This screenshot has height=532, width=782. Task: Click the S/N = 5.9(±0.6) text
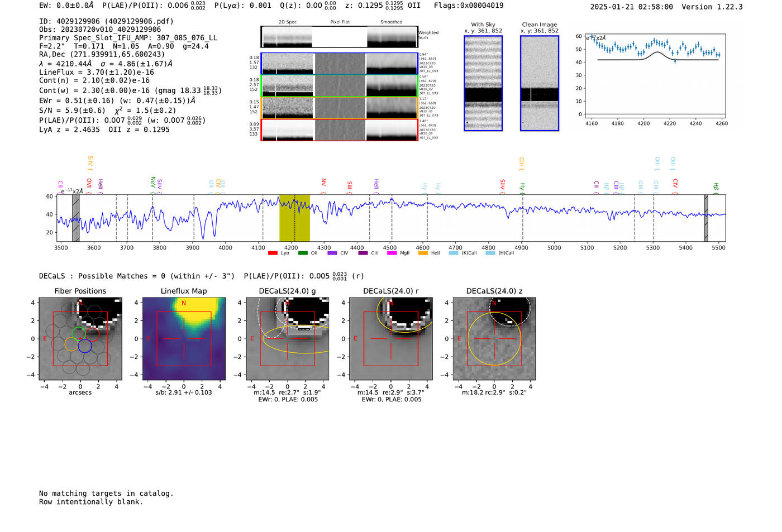pyautogui.click(x=72, y=111)
